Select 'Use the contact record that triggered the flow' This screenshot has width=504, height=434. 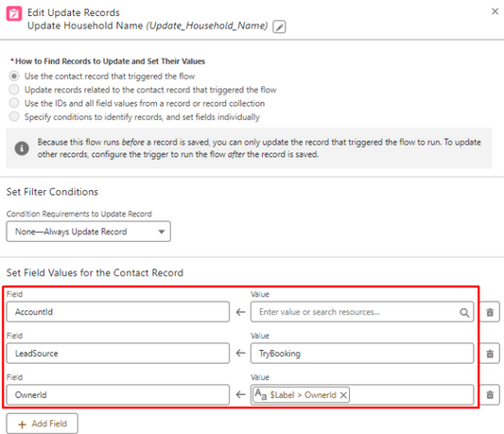14,77
